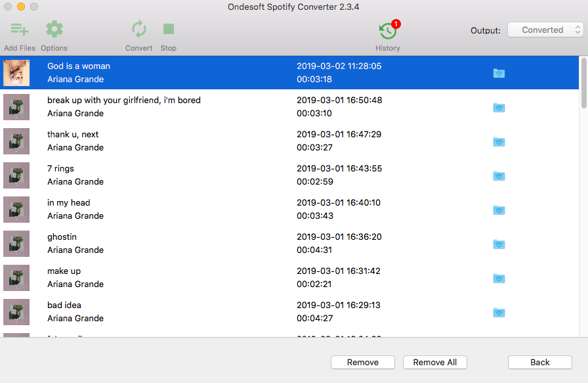Open output folder for ghostin
This screenshot has width=588, height=383.
499,244
